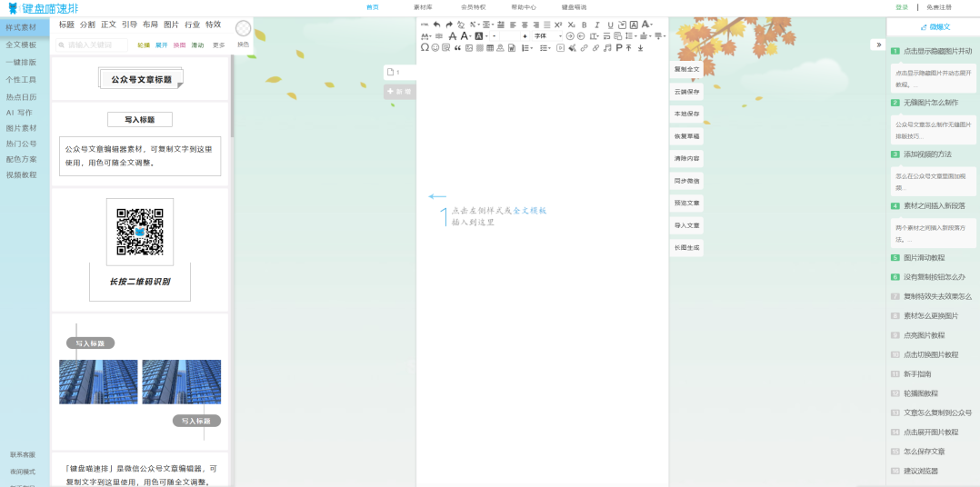The height and width of the screenshot is (487, 980).
Task: Click the keyword search field 请输入关键词
Action: tap(92, 45)
